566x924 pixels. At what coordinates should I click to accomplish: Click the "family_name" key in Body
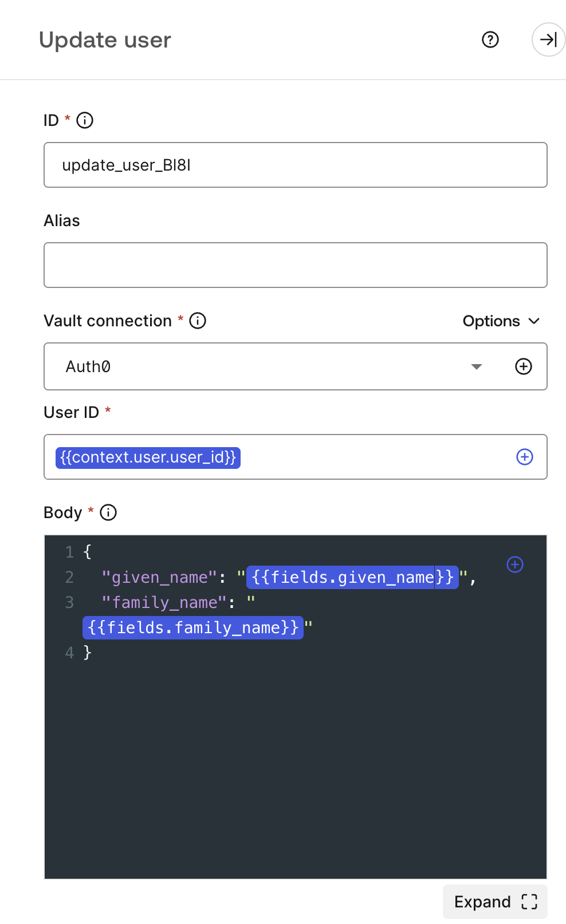[x=165, y=602]
